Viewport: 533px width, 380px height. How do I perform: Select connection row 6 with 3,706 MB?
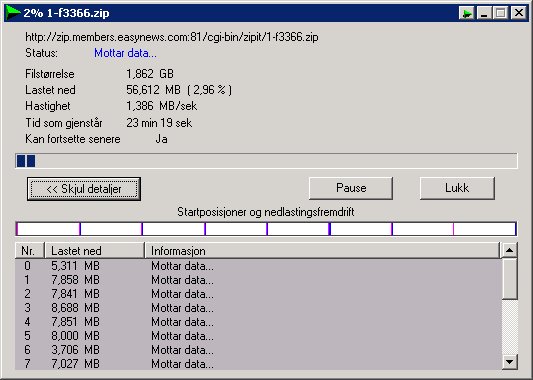(258, 350)
